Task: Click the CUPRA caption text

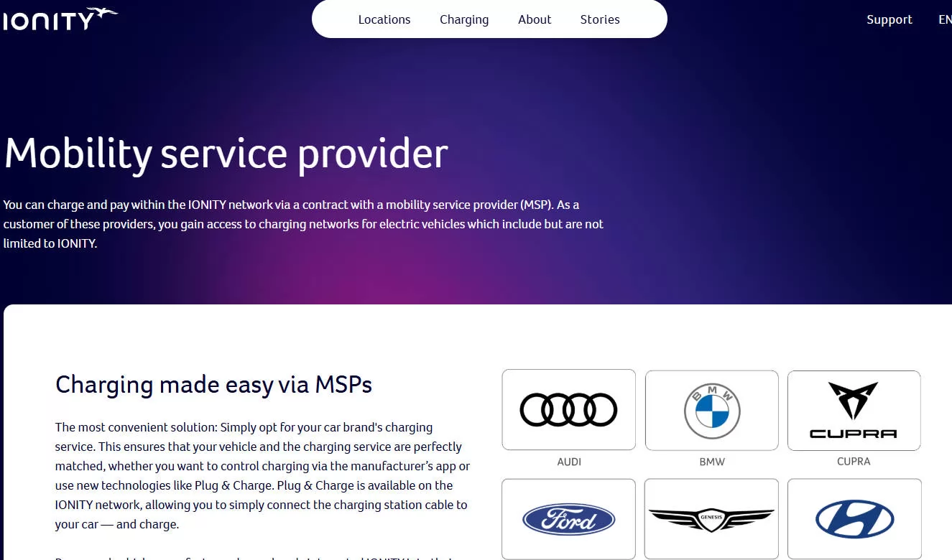Action: point(854,462)
